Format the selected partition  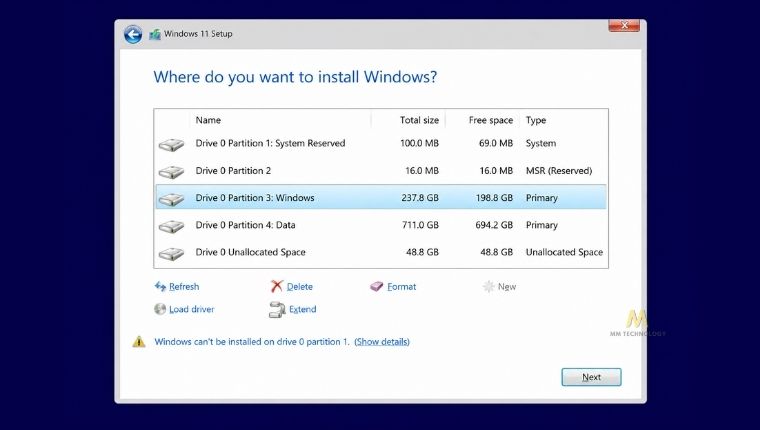pyautogui.click(x=401, y=287)
